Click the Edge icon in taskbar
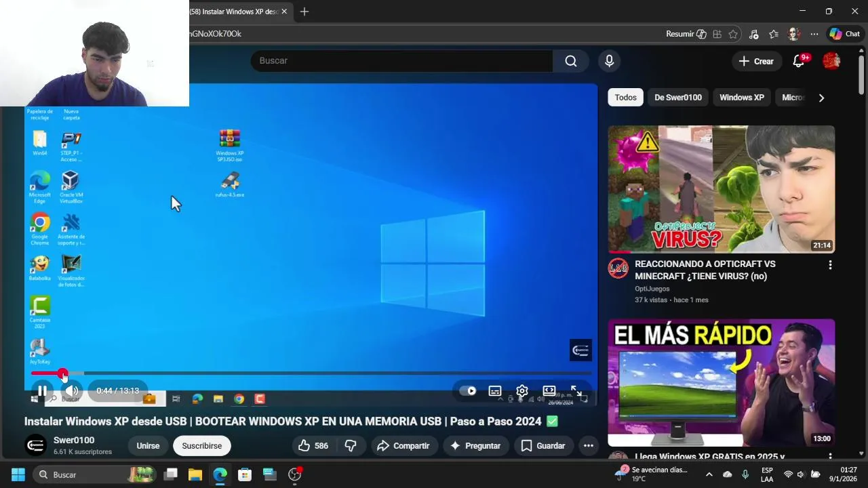This screenshot has height=488, width=868. click(220, 474)
